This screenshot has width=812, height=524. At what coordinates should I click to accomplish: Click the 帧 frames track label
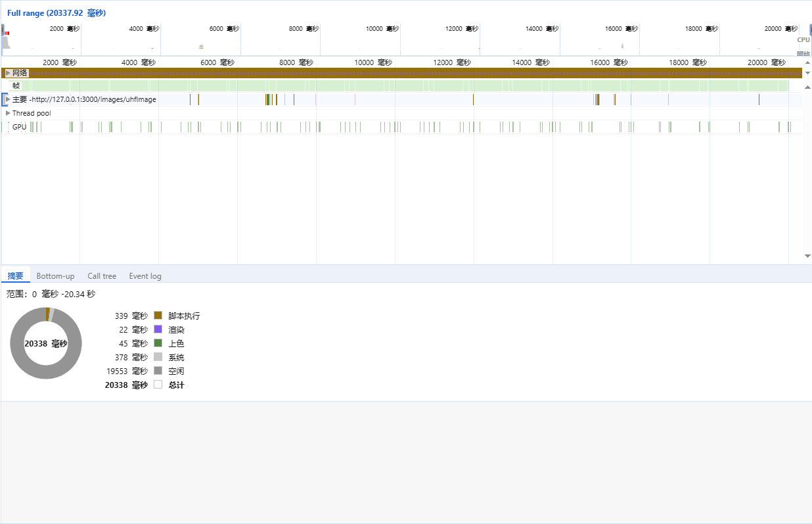16,85
